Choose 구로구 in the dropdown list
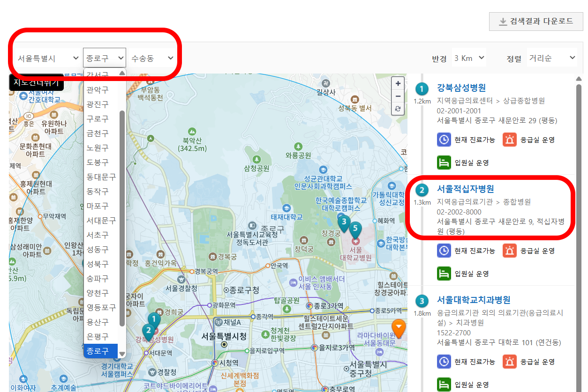 click(98, 118)
